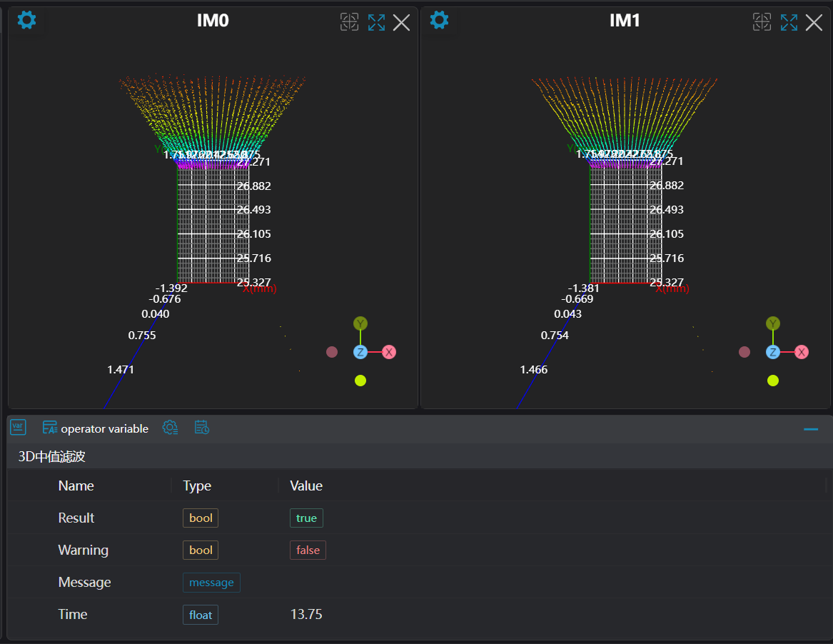This screenshot has width=833, height=644.
Task: Click the Y axis handle in IM1 gizmo
Action: (773, 323)
